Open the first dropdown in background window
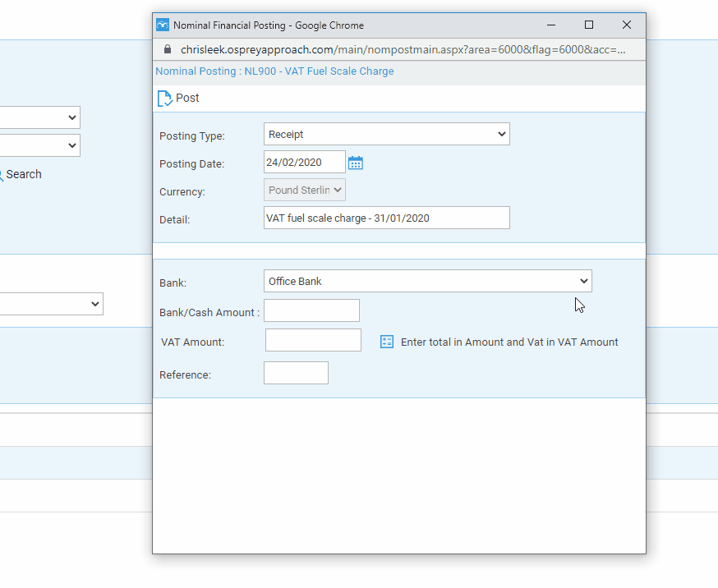The height and width of the screenshot is (588, 718). click(x=39, y=117)
